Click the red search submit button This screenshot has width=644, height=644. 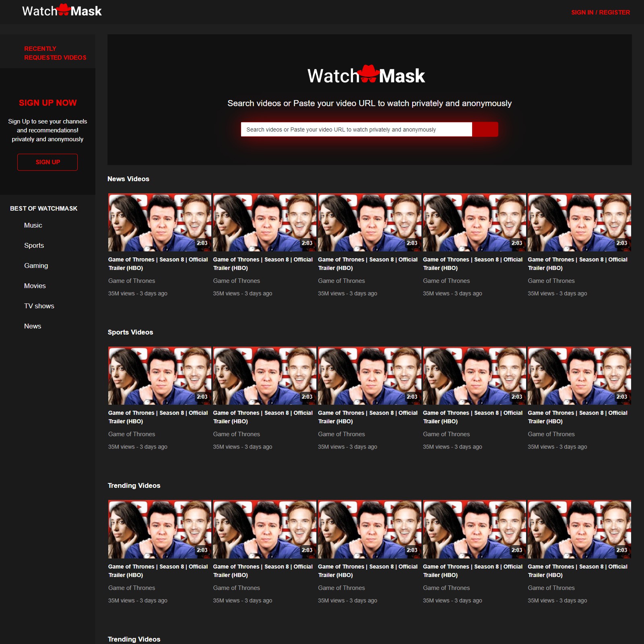pyautogui.click(x=485, y=130)
